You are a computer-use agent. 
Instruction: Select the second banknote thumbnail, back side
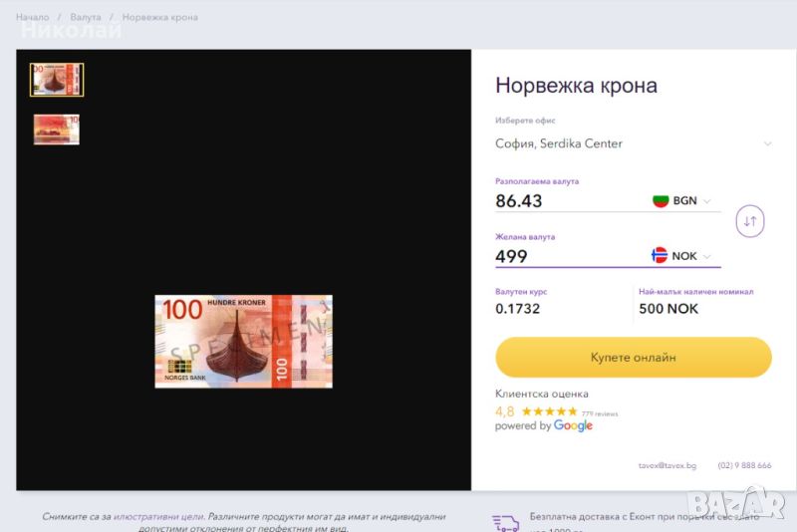tap(57, 130)
